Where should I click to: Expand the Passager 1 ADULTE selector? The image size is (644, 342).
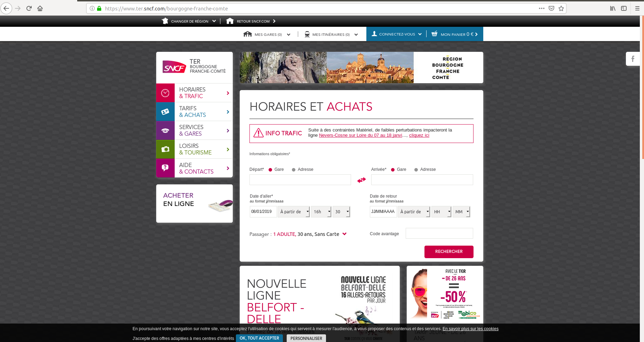pyautogui.click(x=345, y=234)
